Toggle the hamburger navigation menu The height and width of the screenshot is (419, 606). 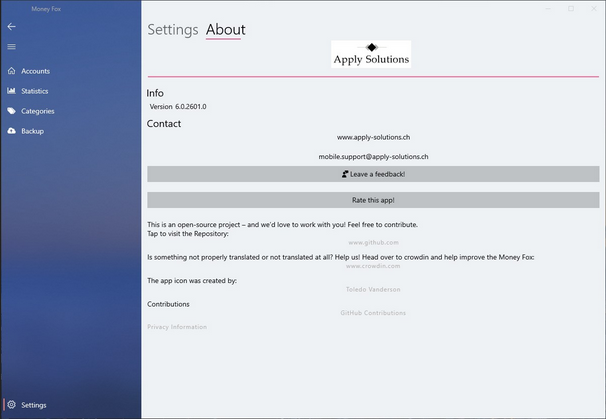point(12,47)
